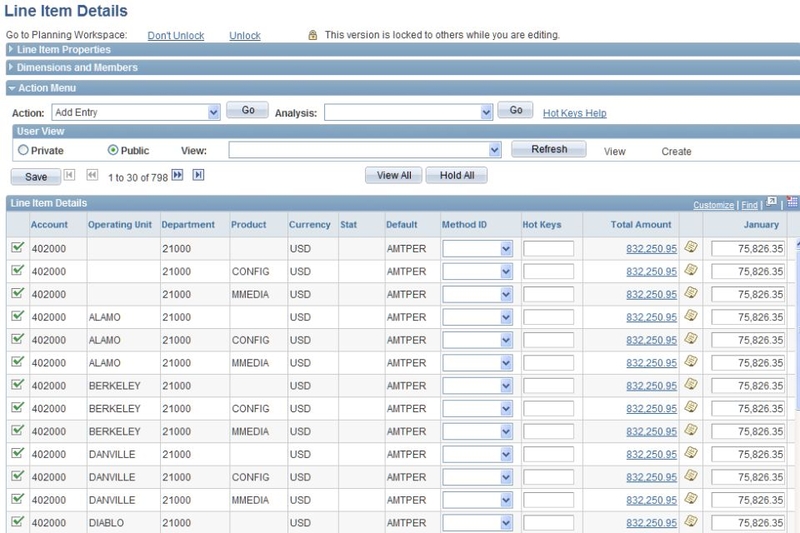Save the line item changes

[x=36, y=176]
